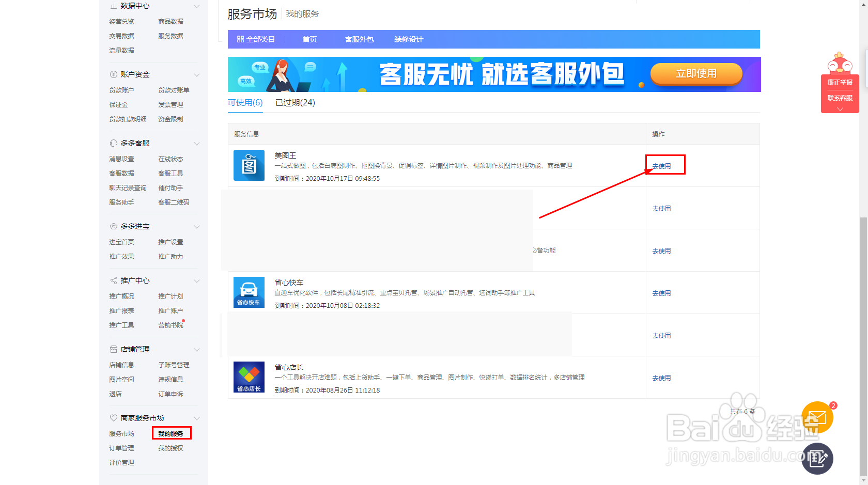Image resolution: width=868 pixels, height=485 pixels.
Task: Click the dark feedback edit icon
Action: (x=817, y=458)
